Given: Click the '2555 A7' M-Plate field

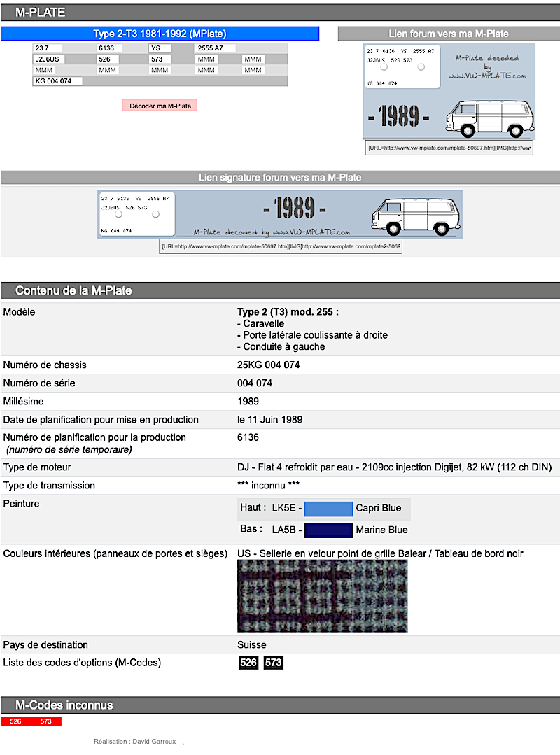Looking at the screenshot, I should coord(215,48).
